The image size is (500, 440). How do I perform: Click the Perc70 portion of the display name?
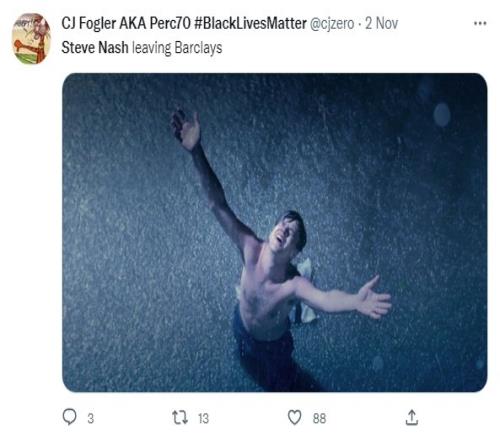coord(170,23)
